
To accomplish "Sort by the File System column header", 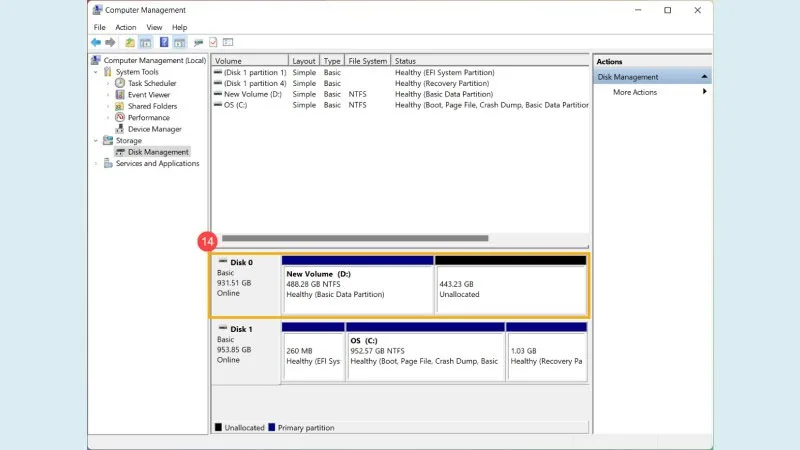I will 368,61.
